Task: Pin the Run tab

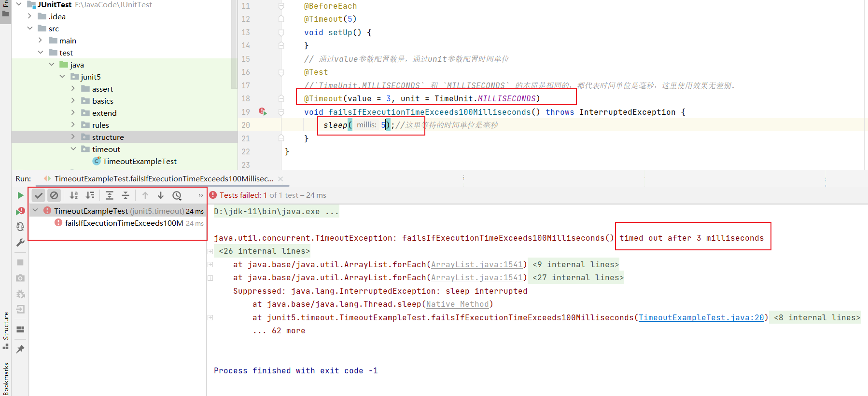Action: [x=20, y=349]
